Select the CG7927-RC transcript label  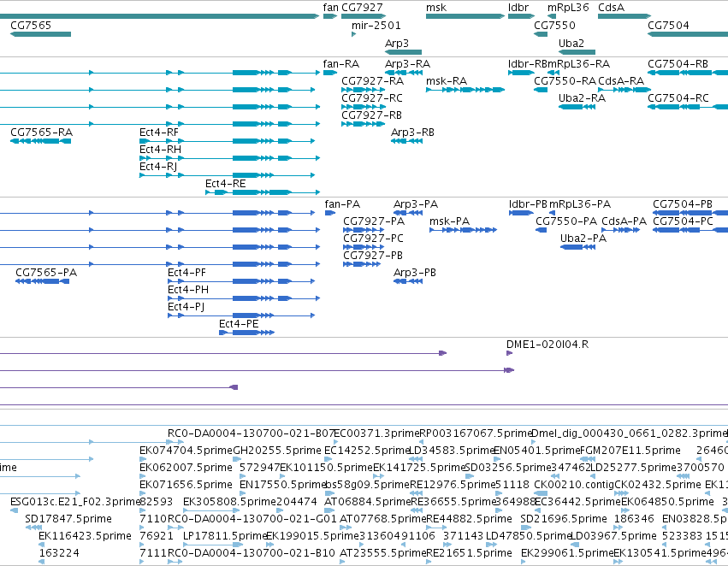point(372,98)
